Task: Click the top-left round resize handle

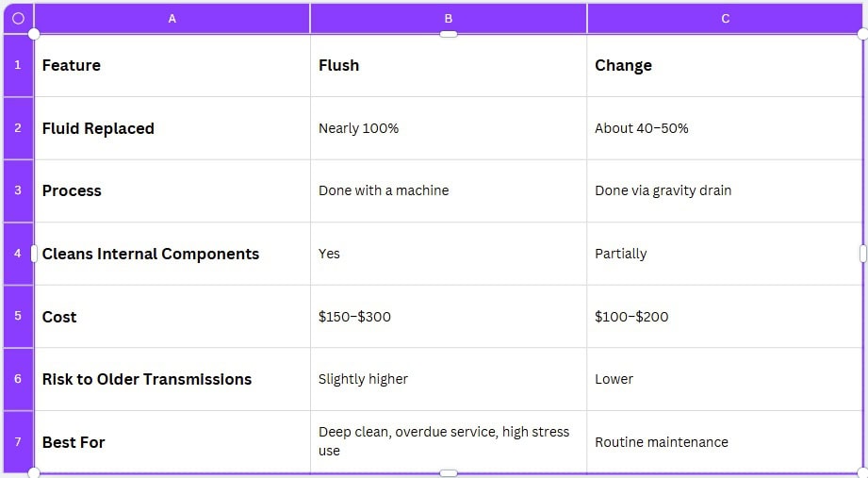Action: pos(34,34)
